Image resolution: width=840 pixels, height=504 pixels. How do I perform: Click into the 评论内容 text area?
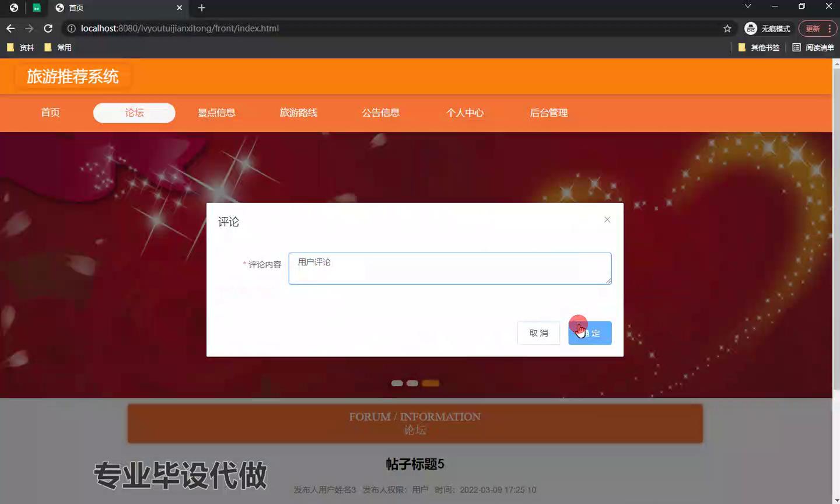coord(450,268)
